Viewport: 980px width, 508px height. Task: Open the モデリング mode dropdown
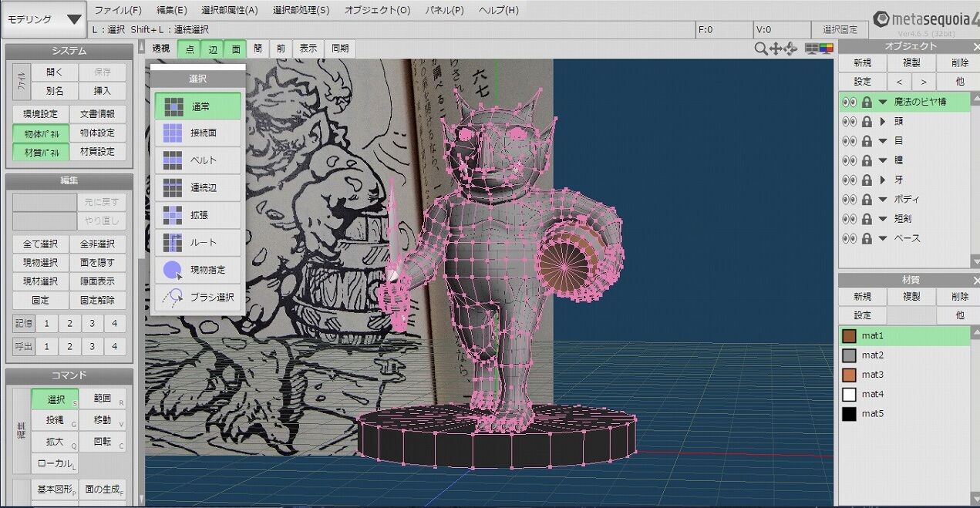[43, 19]
